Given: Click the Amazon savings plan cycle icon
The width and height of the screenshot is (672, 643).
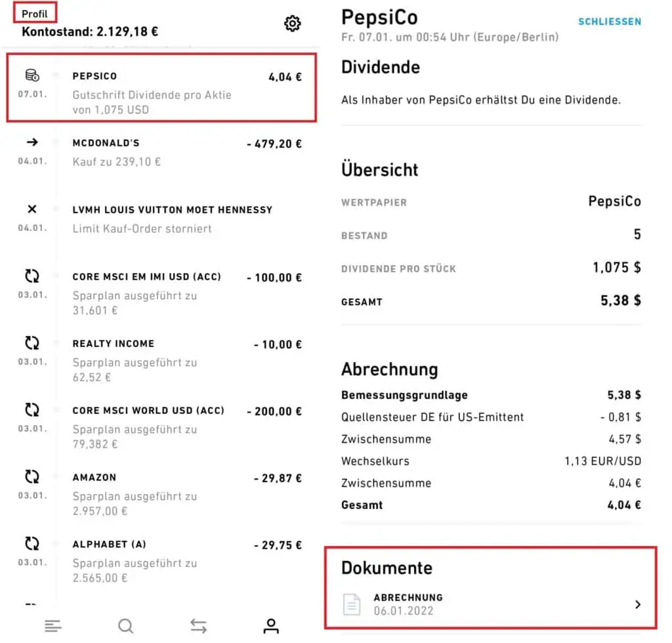Looking at the screenshot, I should (x=32, y=477).
